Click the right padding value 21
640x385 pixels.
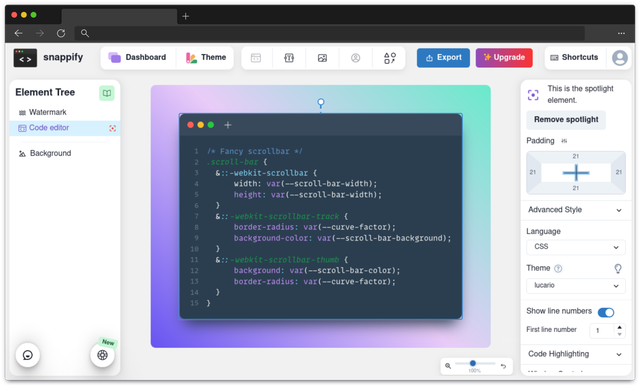619,172
